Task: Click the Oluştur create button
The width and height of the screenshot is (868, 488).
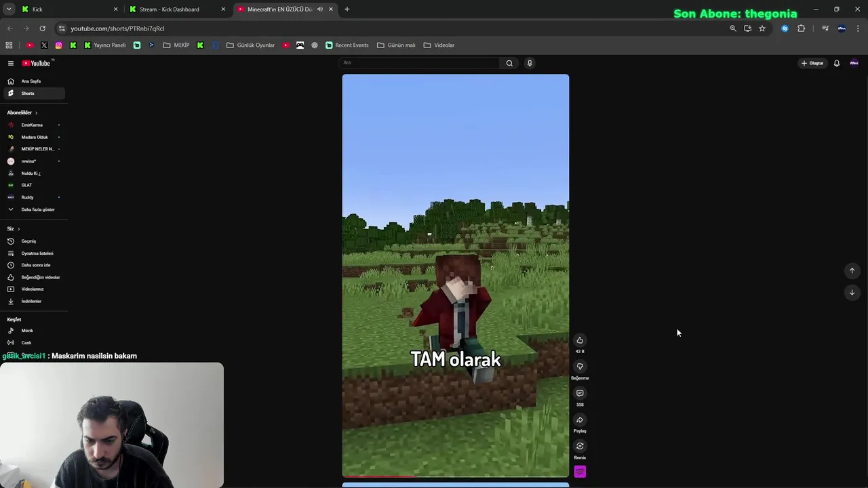Action: tap(812, 63)
